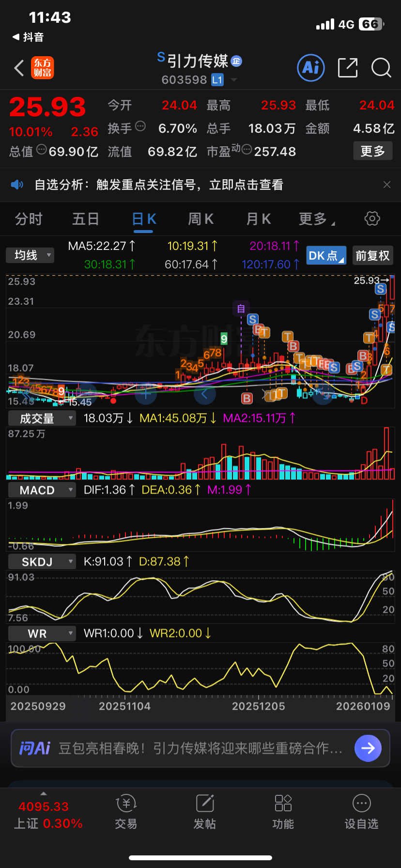Open the 东方财富 logo icon

[43, 68]
